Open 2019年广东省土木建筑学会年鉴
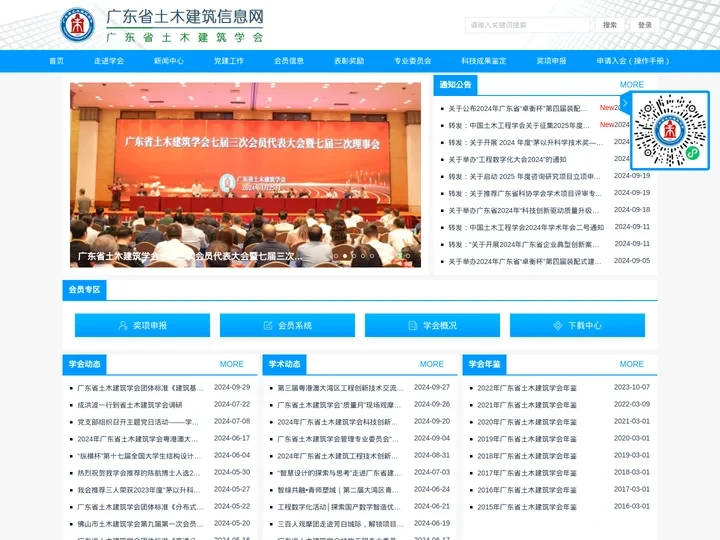Screen dimensions: 720x540 [x=527, y=439]
